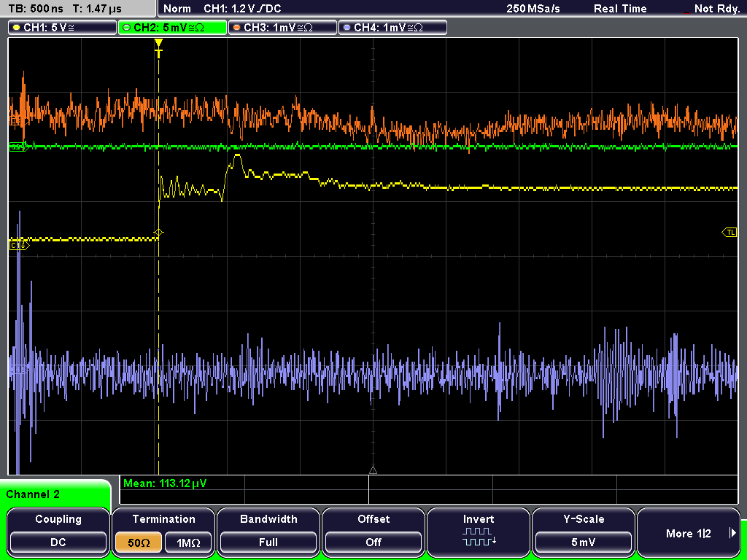Click the 250 MSa/s sample rate

533,9
